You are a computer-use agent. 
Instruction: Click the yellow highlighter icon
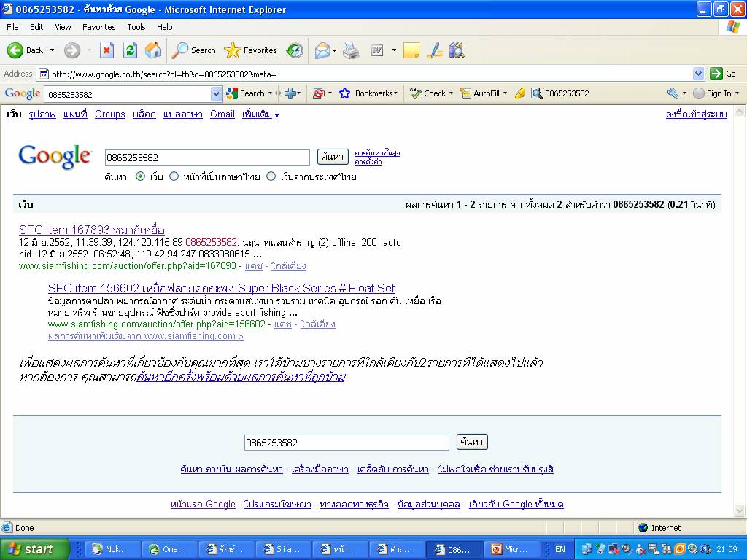[x=520, y=93]
